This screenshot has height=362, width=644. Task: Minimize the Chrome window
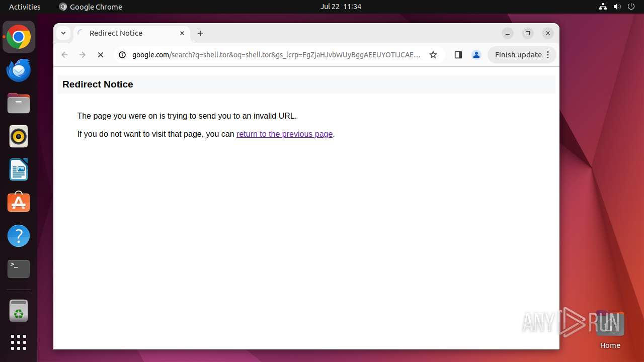(508, 33)
